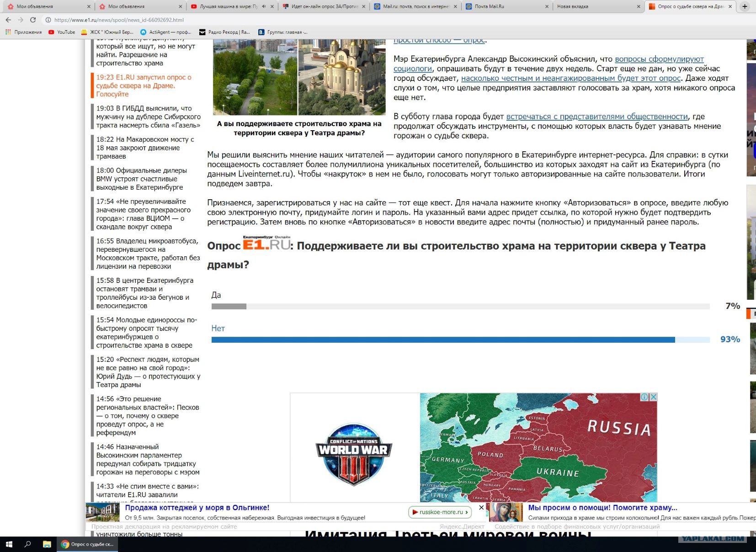Screen dimensions: 756x552
Task: Switch to the 'Mail.ru: почта, поиск' tab
Action: click(x=415, y=6)
